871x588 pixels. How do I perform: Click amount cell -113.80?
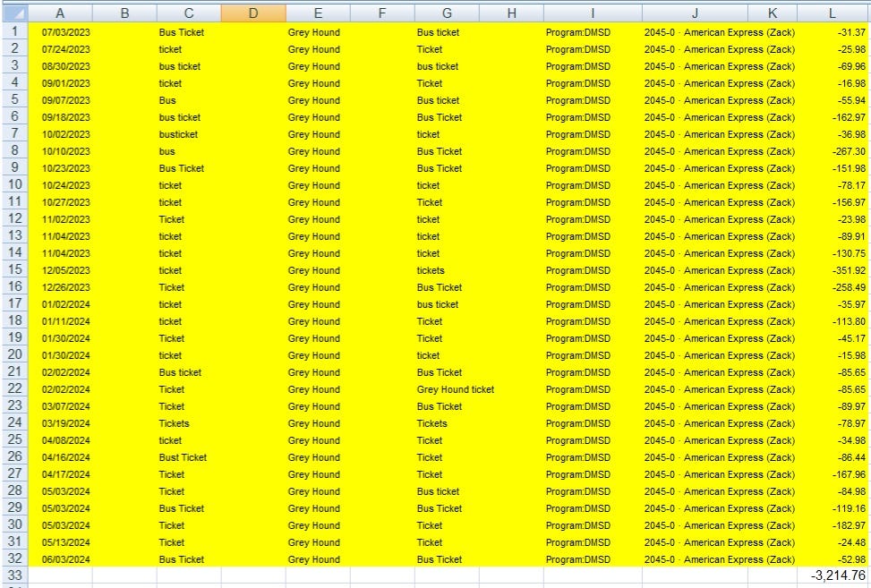point(833,321)
